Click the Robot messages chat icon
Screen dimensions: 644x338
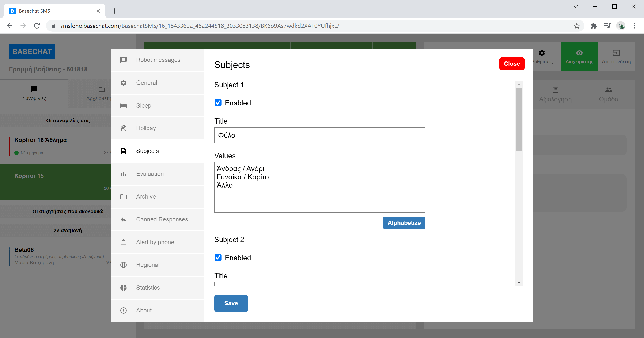[124, 60]
